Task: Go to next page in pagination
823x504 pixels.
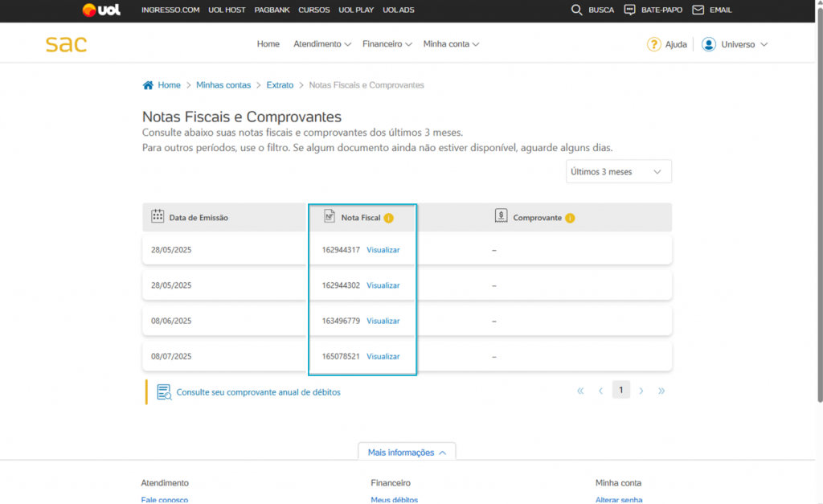Action: (641, 391)
